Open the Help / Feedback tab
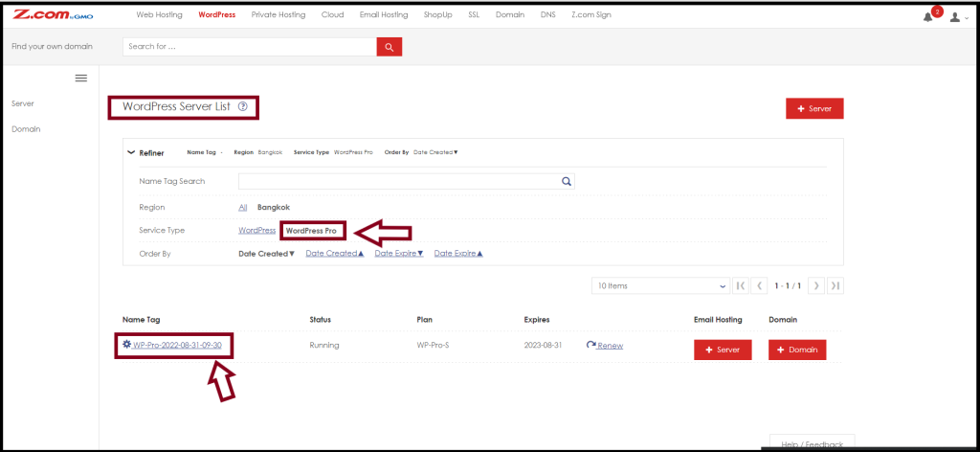 pos(812,443)
